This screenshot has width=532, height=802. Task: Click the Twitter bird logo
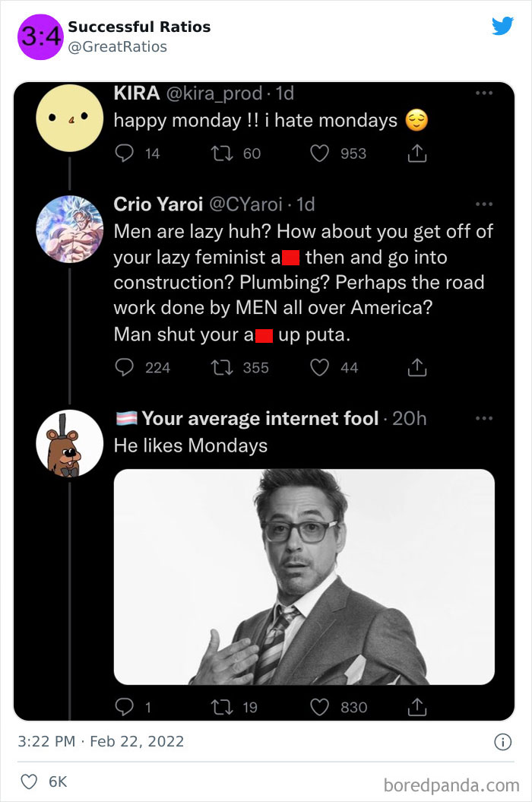[503, 25]
